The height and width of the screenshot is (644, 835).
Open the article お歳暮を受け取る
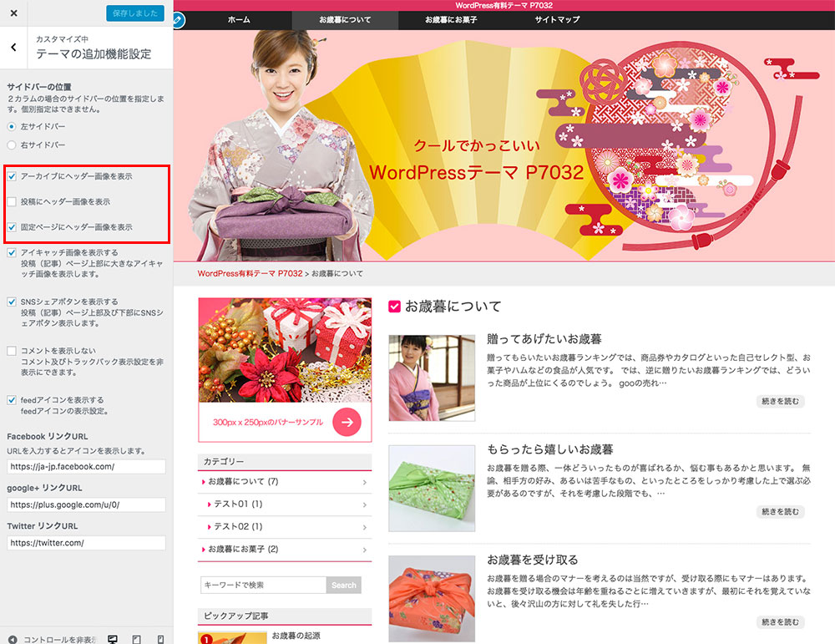pyautogui.click(x=532, y=560)
